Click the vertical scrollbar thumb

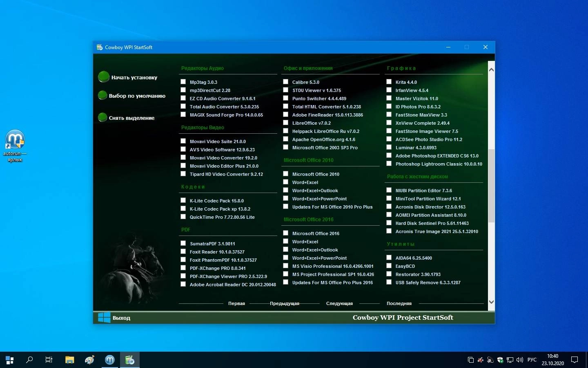coord(491,186)
